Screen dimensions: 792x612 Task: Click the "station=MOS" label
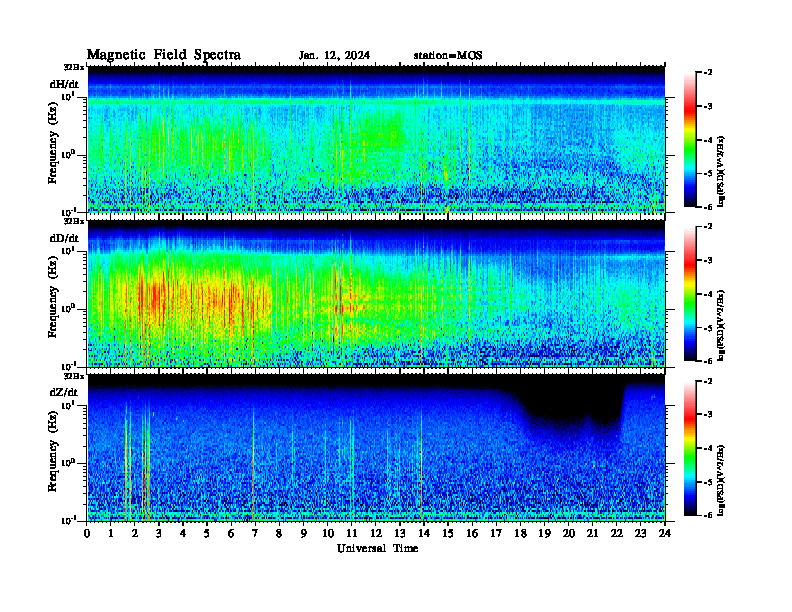click(448, 56)
